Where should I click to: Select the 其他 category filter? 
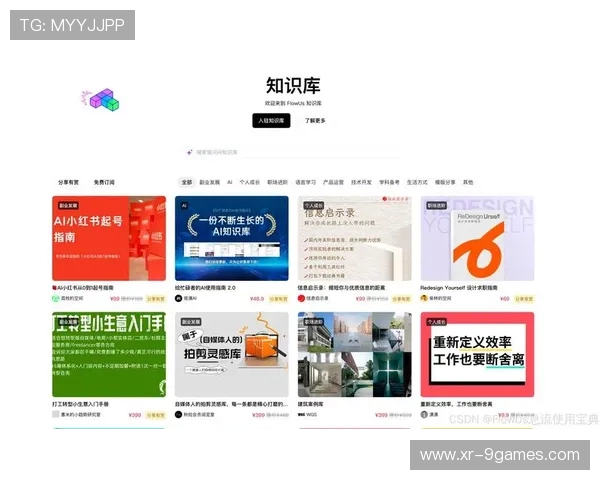pos(468,182)
